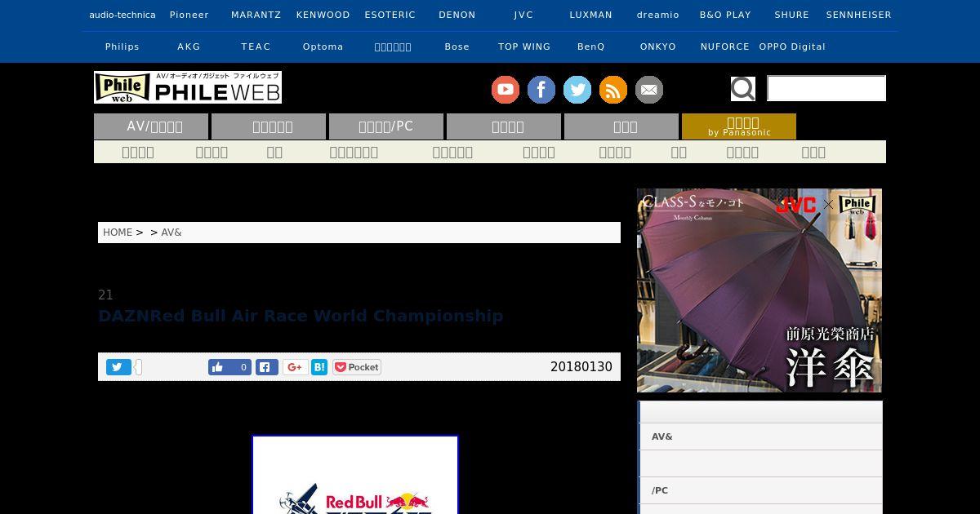Viewport: 980px width, 514px height.
Task: Click the magnifying glass search icon
Action: (x=742, y=88)
